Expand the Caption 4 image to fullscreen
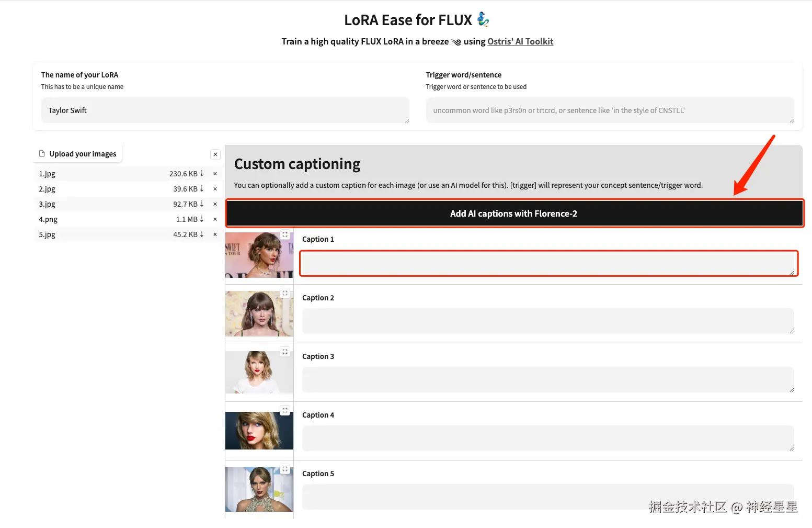812x528 pixels. [285, 411]
